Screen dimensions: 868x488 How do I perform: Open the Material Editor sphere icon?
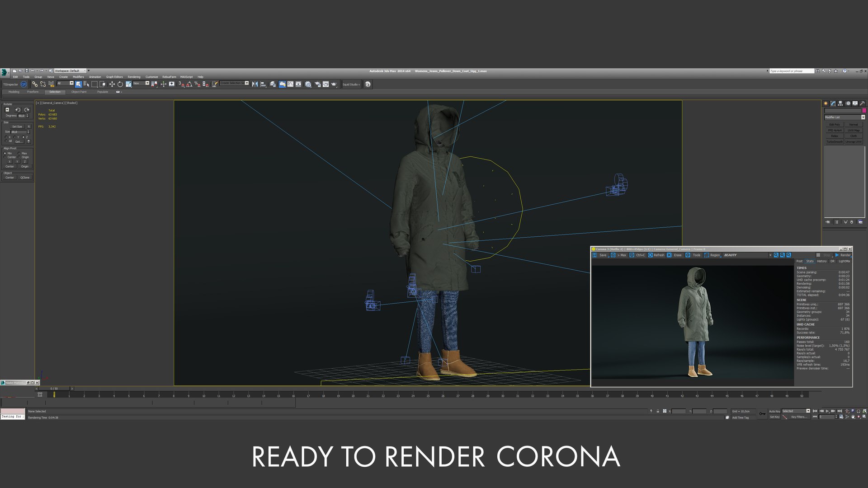[308, 84]
